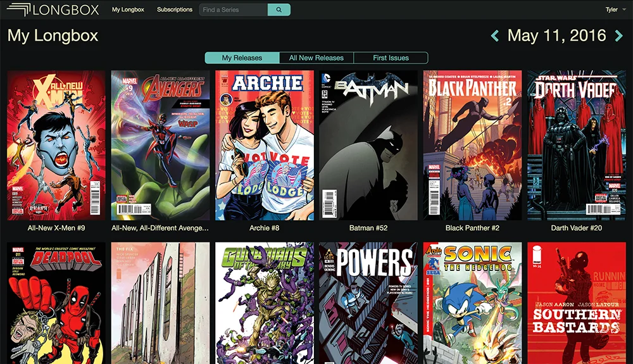633x364 pixels.
Task: Click the Darth Vader #20 title
Action: [577, 228]
